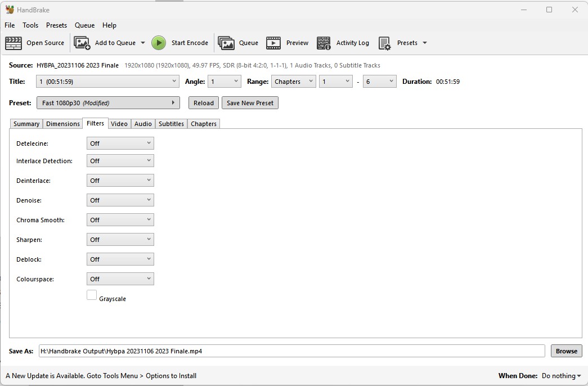Open the Fast 1080p30 preset selector
588x386 pixels.
[x=108, y=103]
